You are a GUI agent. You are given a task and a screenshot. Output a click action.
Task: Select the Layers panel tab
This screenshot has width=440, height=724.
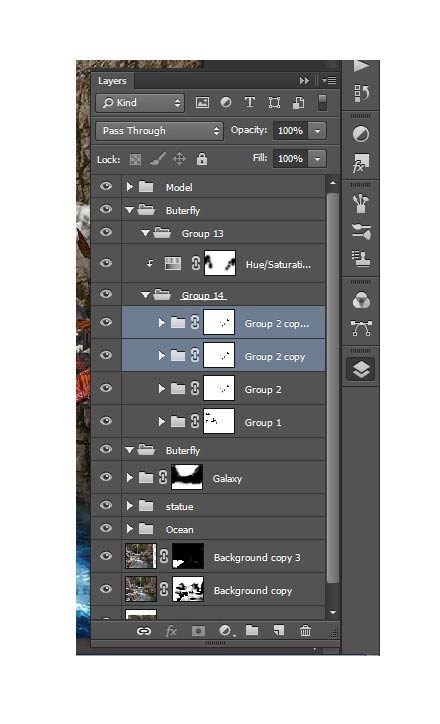(x=112, y=81)
